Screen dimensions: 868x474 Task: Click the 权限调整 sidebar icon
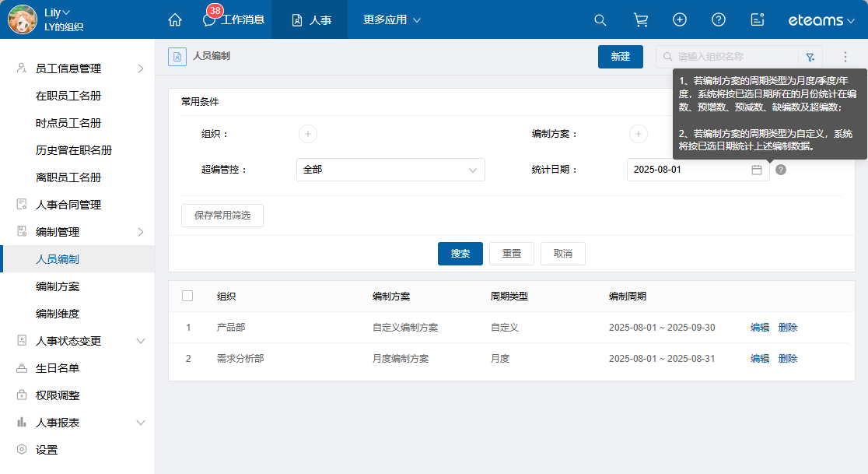coord(22,395)
